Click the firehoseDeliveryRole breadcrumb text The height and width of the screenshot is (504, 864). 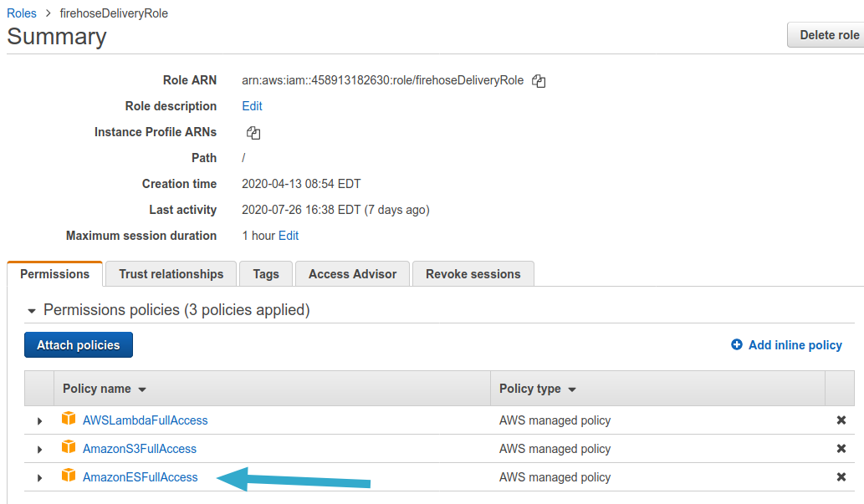[x=114, y=13]
